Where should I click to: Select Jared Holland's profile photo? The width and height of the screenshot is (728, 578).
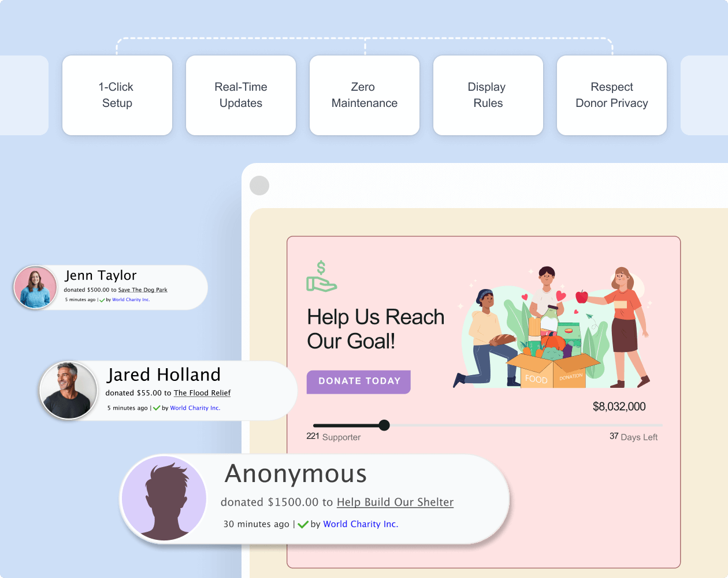[68, 390]
